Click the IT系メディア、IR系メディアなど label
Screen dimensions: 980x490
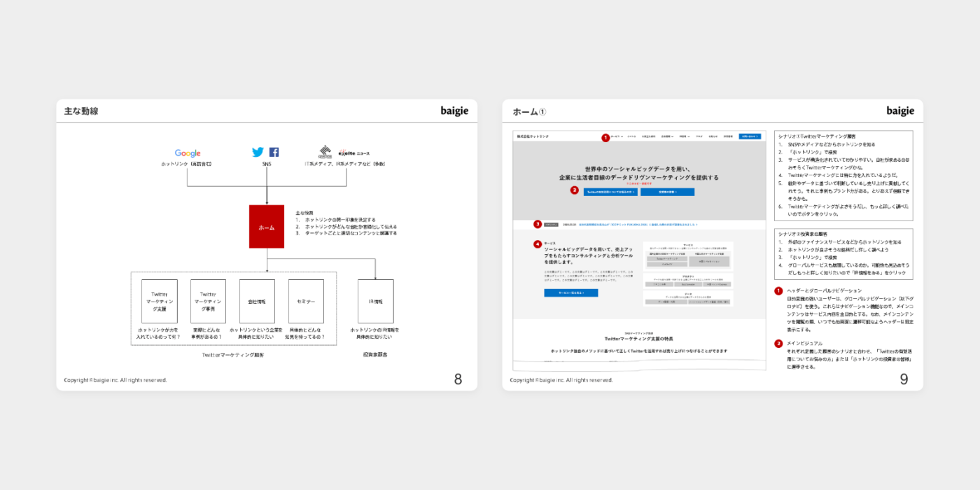344,164
